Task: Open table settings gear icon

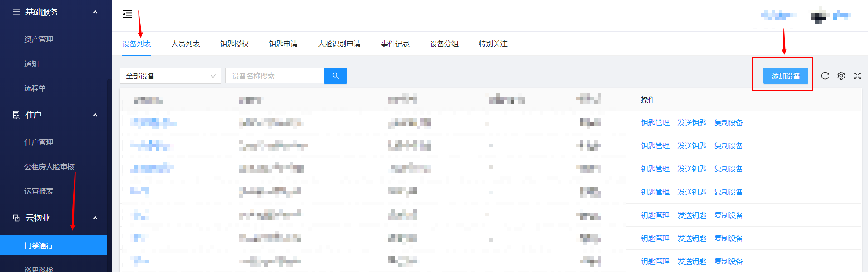Action: (x=841, y=76)
